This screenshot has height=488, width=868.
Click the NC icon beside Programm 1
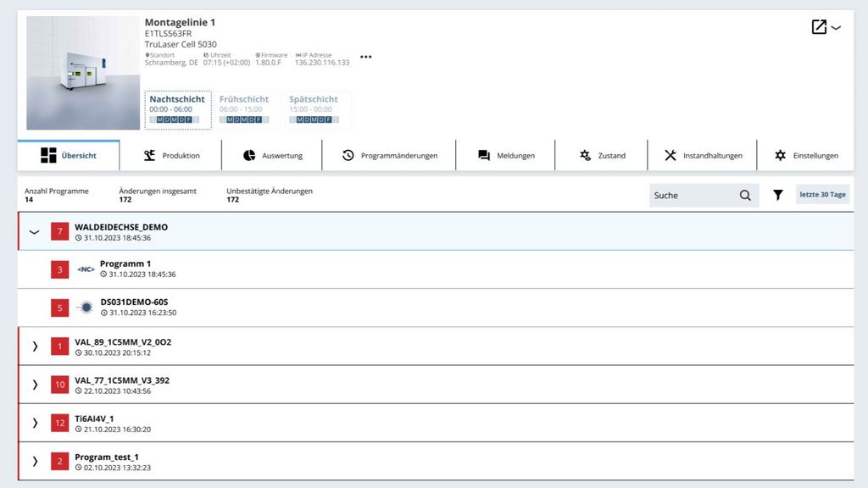[x=86, y=269]
